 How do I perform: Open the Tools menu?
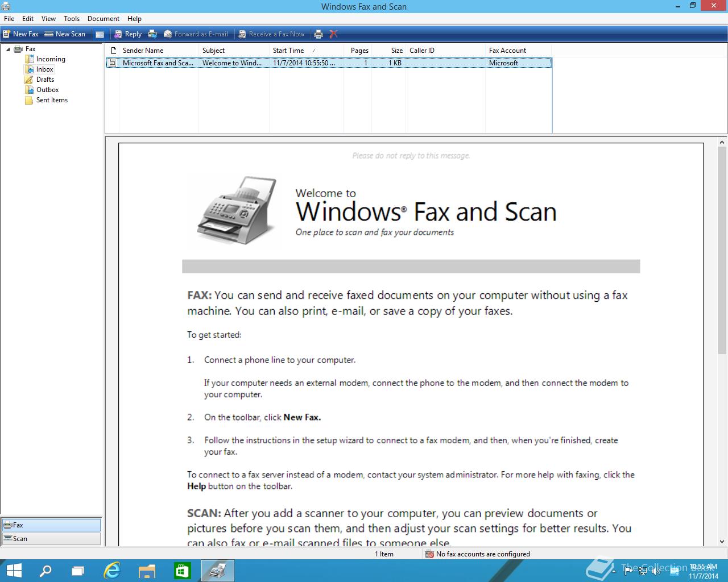pyautogui.click(x=72, y=19)
